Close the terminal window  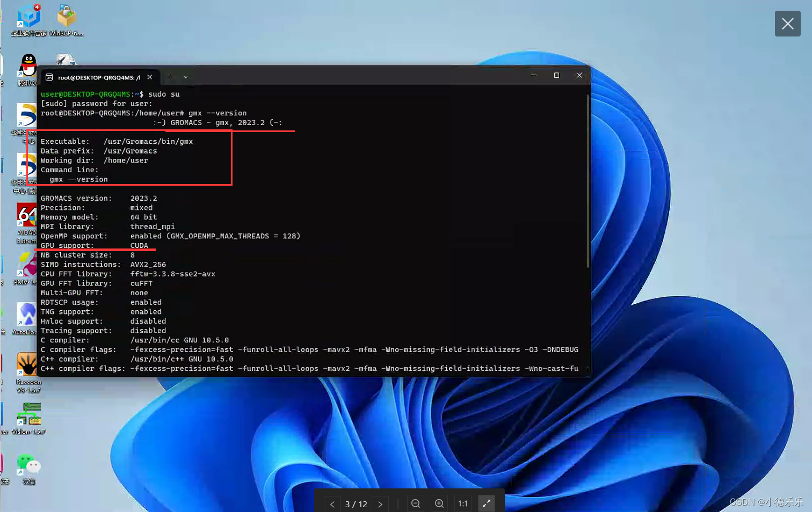[579, 76]
